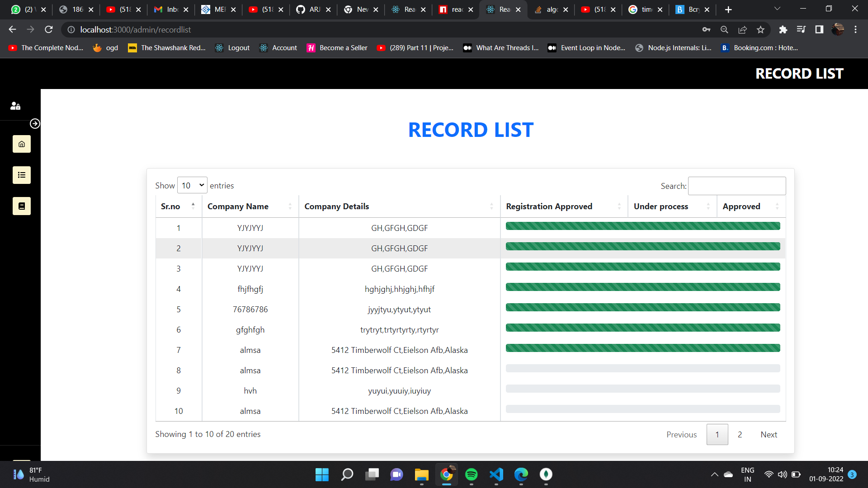Open the Home page from the sidebar
Image resolution: width=868 pixels, height=488 pixels.
coord(21,144)
